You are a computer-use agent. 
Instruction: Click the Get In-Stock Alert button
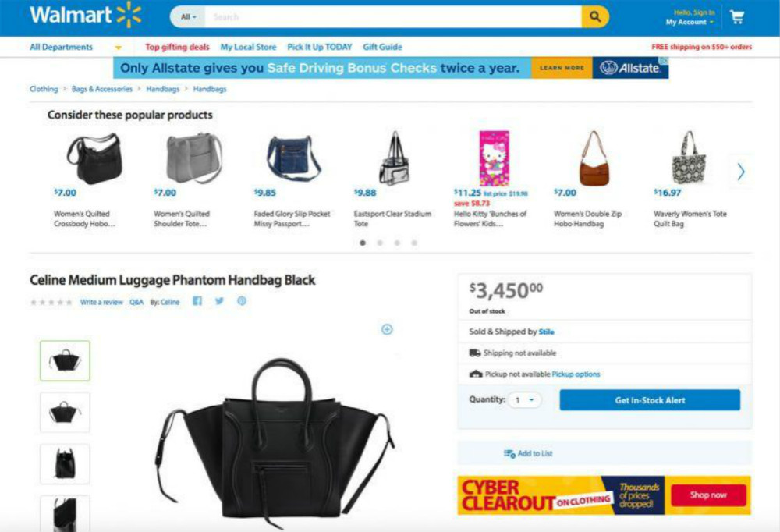650,400
